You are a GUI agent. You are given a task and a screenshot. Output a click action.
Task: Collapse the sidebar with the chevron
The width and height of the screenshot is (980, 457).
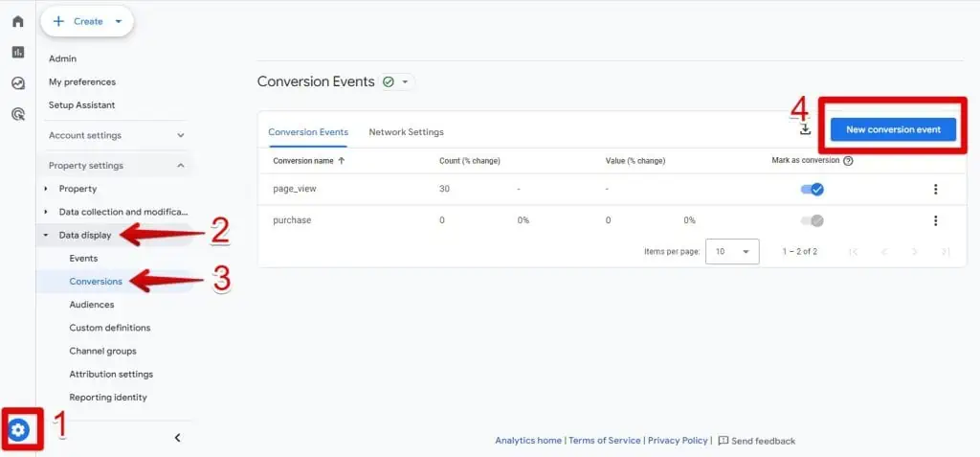pyautogui.click(x=177, y=438)
